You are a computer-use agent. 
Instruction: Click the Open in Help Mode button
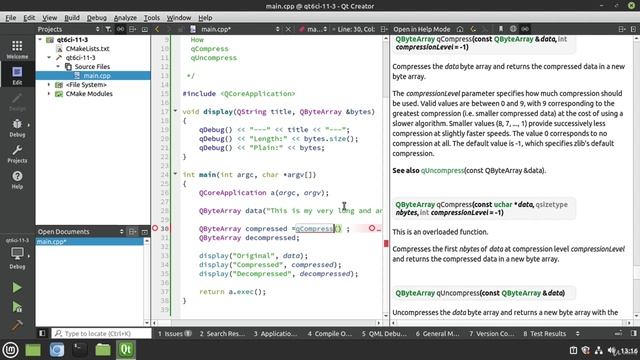[x=422, y=29]
